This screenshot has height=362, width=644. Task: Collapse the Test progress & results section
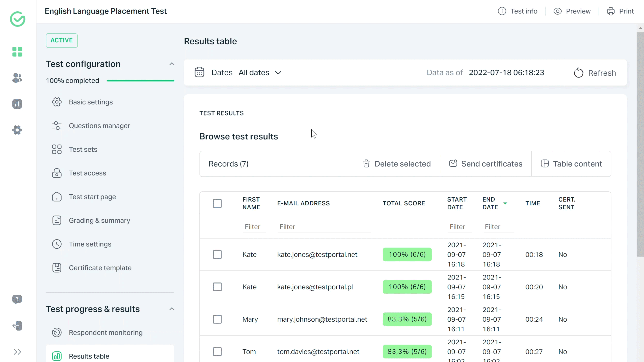172,309
